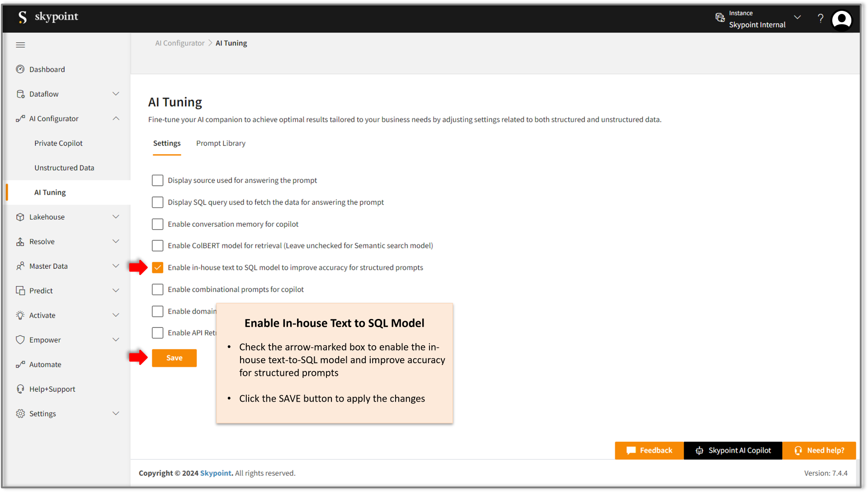Screen dimensions: 868x492
Task: Click the Resolve icon in sidebar
Action: click(19, 241)
